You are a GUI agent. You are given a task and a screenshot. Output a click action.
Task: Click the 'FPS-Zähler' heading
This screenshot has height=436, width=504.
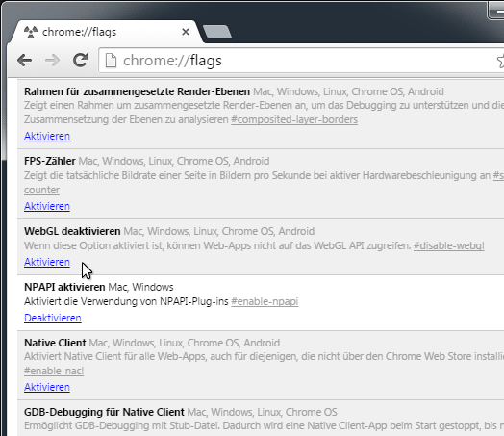point(50,161)
